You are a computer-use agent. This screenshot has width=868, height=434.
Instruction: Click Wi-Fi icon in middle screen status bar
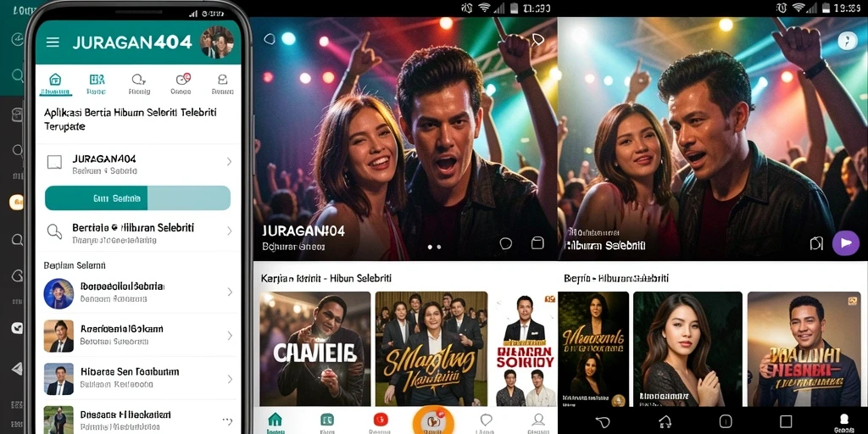pyautogui.click(x=485, y=8)
